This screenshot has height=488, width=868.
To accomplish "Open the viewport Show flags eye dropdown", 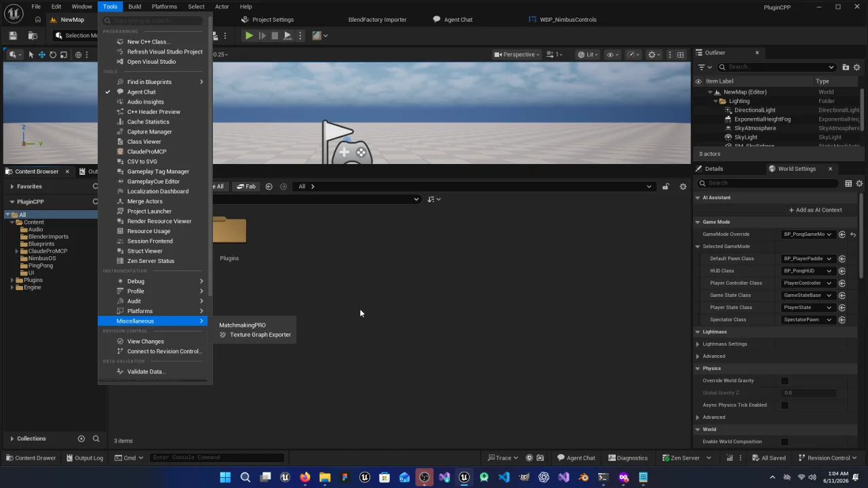I will pos(612,55).
